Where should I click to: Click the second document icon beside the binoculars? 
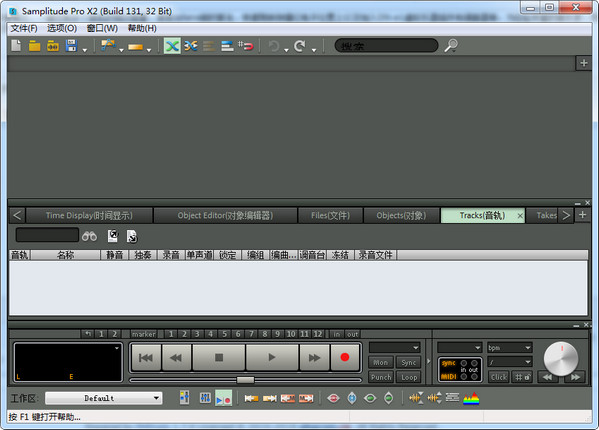click(x=132, y=236)
